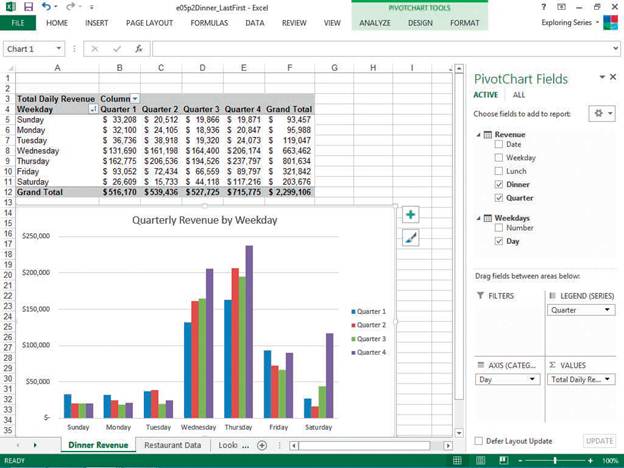624x468 pixels.
Task: Expand the Quarter dropdown in the Legend area
Action: [608, 310]
